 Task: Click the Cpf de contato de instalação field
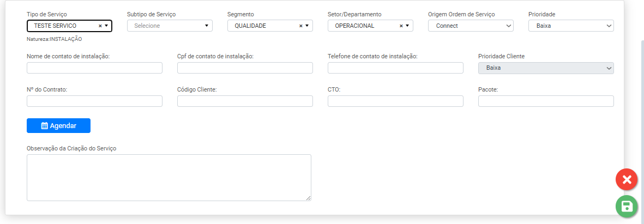[x=245, y=68]
